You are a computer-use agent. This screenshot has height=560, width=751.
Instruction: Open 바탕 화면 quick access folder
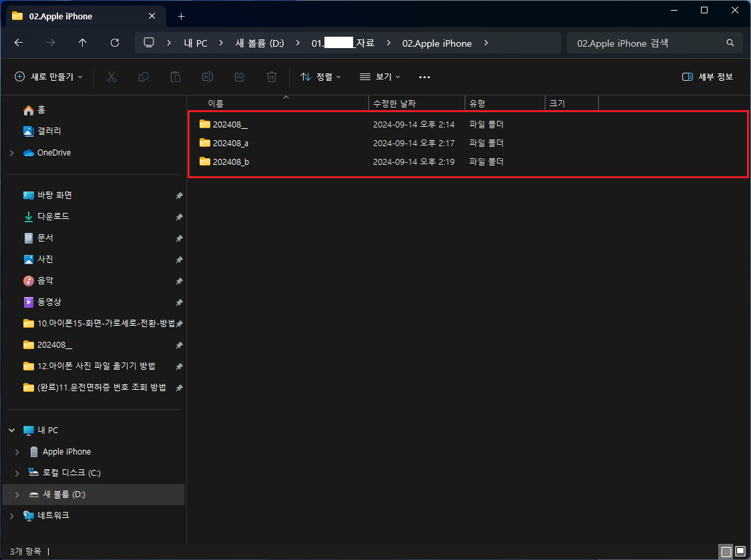tap(47, 196)
